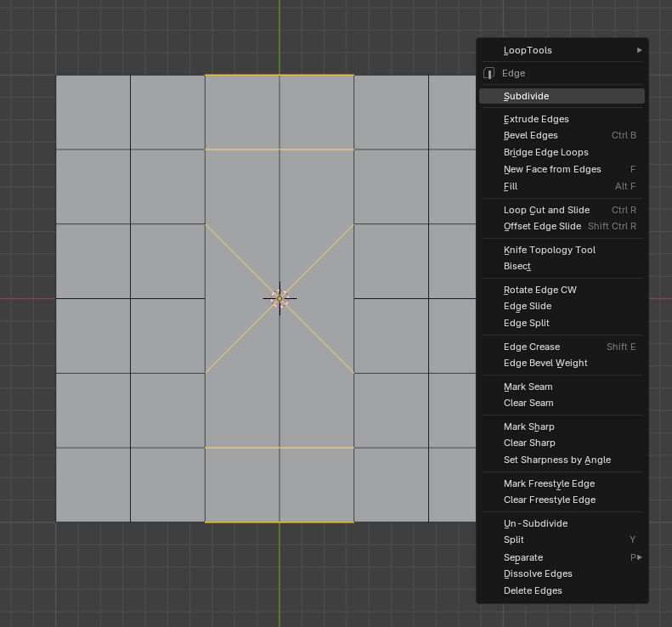Activate Knife Topology Tool

[562, 250]
